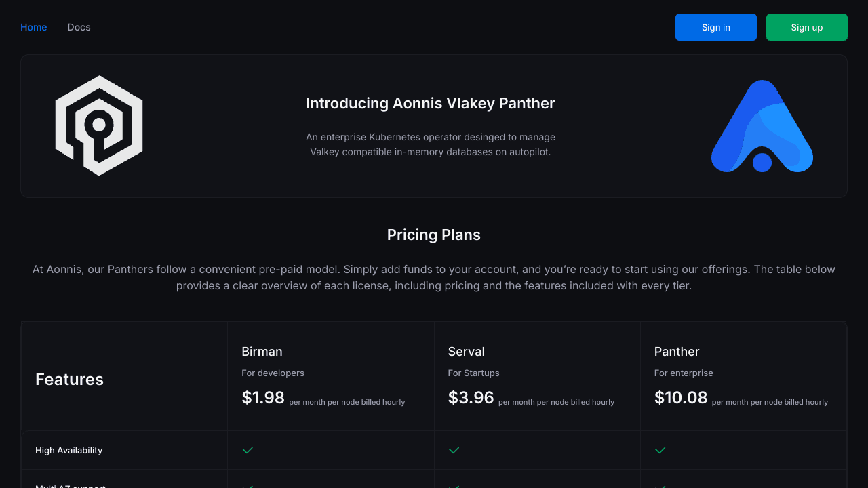Click the Pricing Plans heading
Viewport: 868px width, 488px height.
coord(433,235)
